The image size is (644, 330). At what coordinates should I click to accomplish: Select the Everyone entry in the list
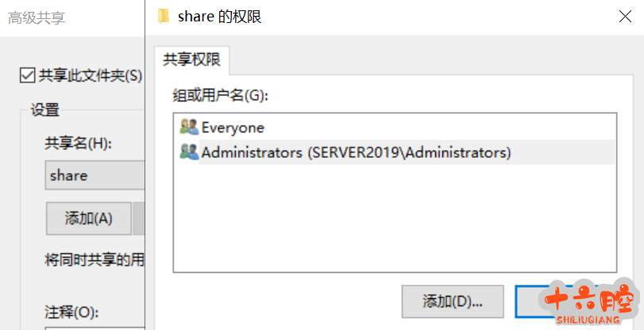[233, 127]
